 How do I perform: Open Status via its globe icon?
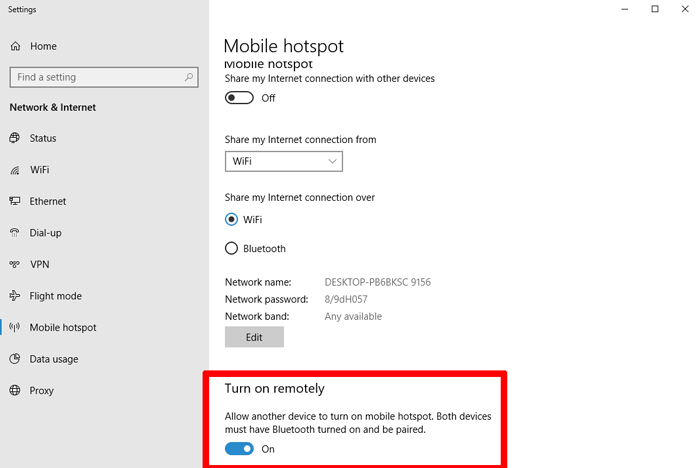15,138
